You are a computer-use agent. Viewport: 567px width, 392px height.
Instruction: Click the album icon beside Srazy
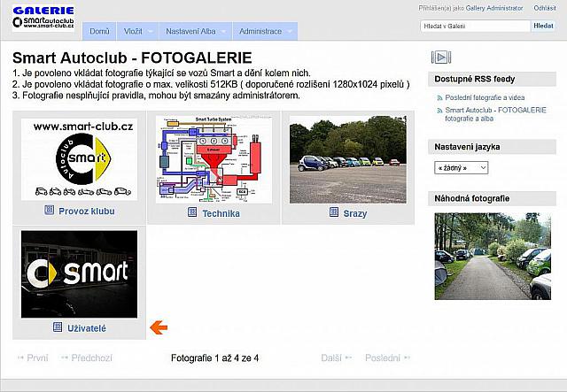(334, 212)
